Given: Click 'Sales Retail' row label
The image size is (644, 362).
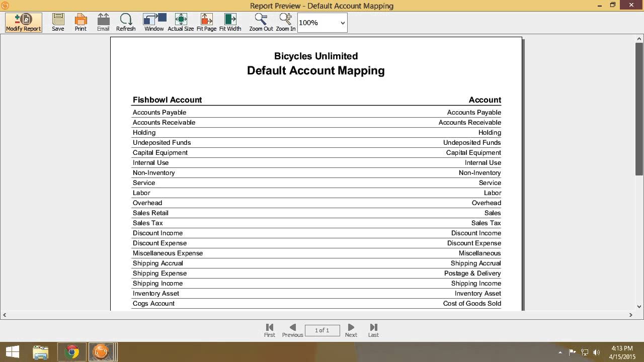Looking at the screenshot, I should (150, 213).
